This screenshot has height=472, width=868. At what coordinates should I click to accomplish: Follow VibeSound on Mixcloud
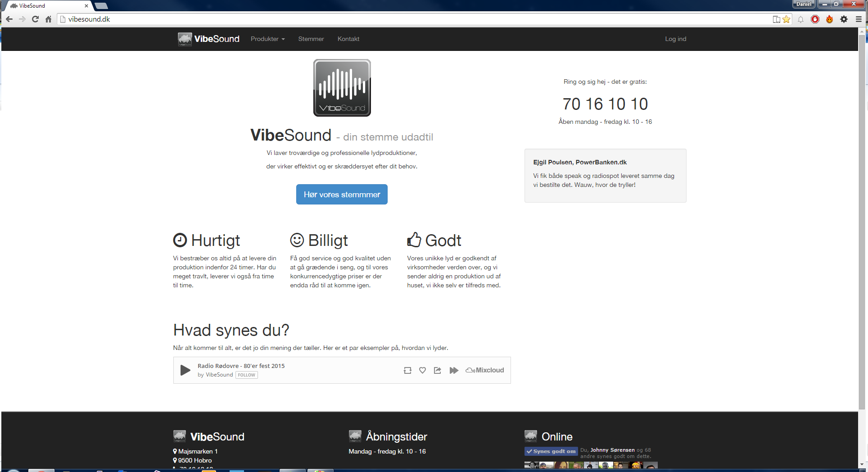click(247, 375)
